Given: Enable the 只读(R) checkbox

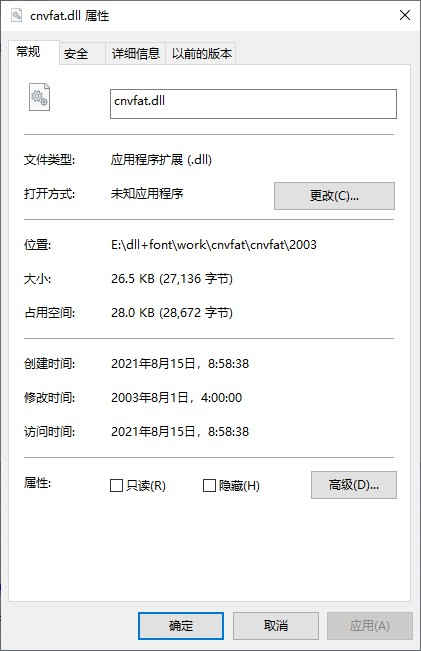Looking at the screenshot, I should tap(116, 485).
